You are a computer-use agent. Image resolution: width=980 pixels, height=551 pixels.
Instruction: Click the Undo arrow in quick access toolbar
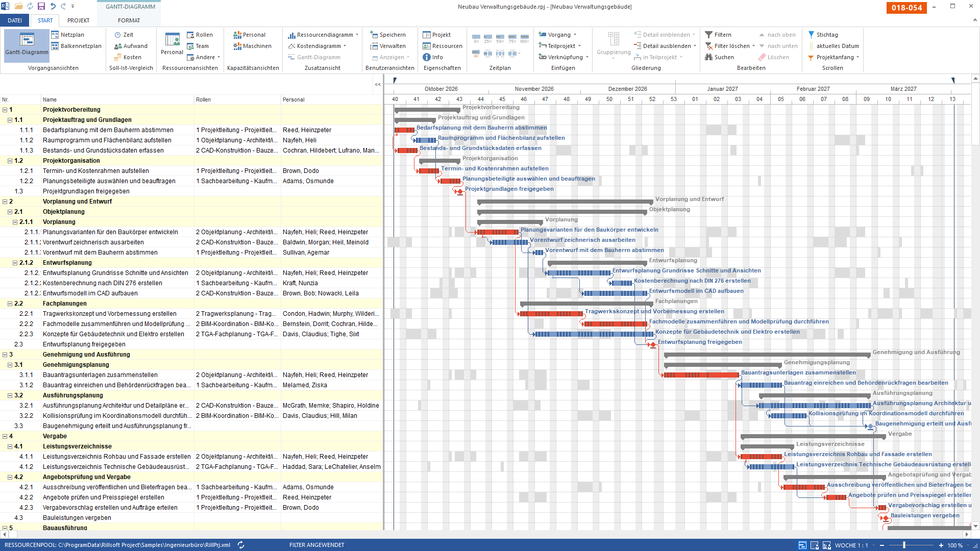[x=53, y=6]
